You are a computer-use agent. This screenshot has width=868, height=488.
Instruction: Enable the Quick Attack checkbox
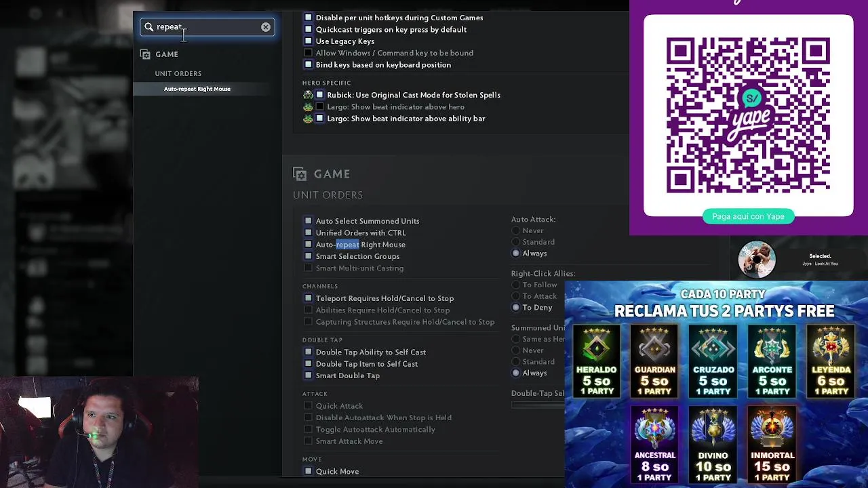pos(309,406)
